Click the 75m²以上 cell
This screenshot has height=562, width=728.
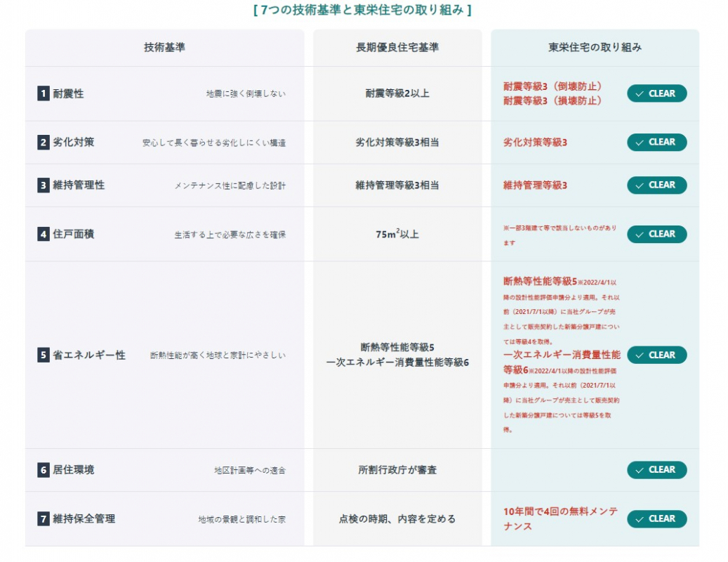(x=397, y=234)
